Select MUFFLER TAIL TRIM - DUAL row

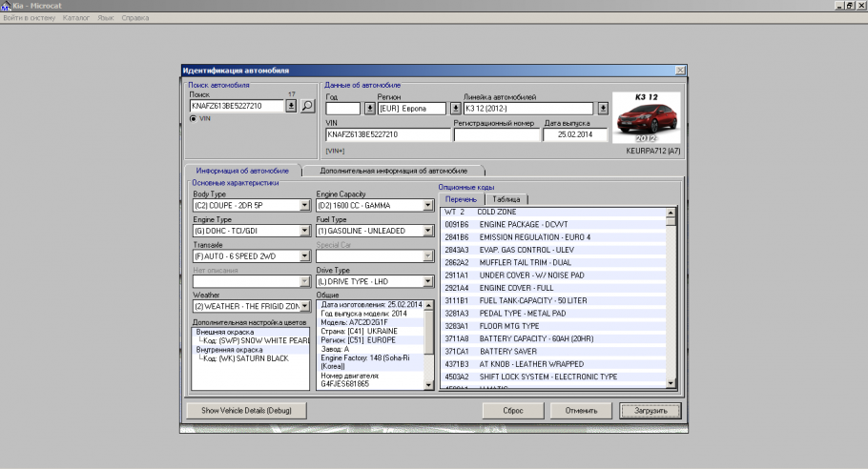[x=553, y=263]
